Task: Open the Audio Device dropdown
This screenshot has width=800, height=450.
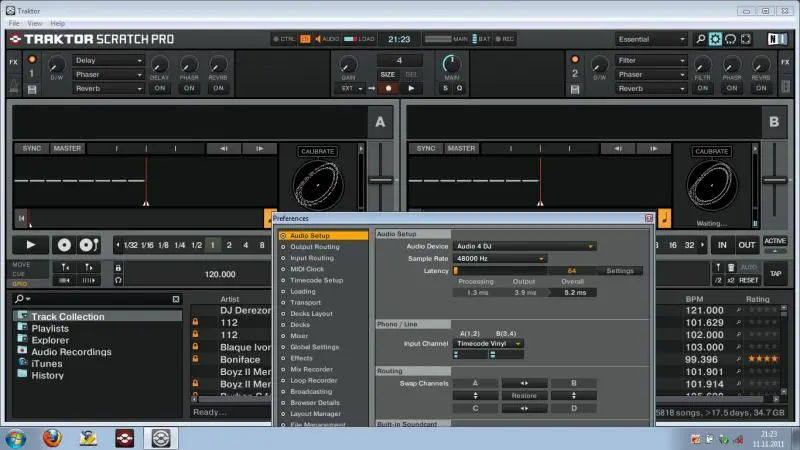Action: [x=524, y=245]
